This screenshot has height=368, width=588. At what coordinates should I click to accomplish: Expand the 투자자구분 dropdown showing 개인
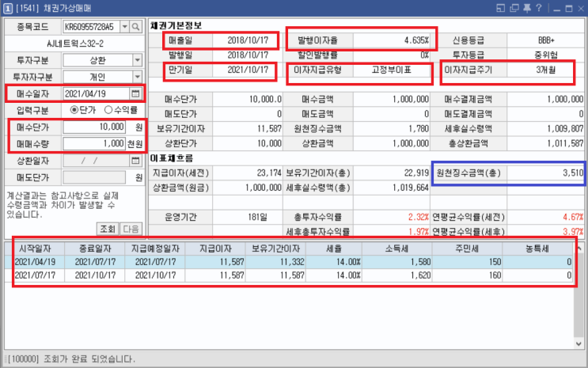coord(137,77)
